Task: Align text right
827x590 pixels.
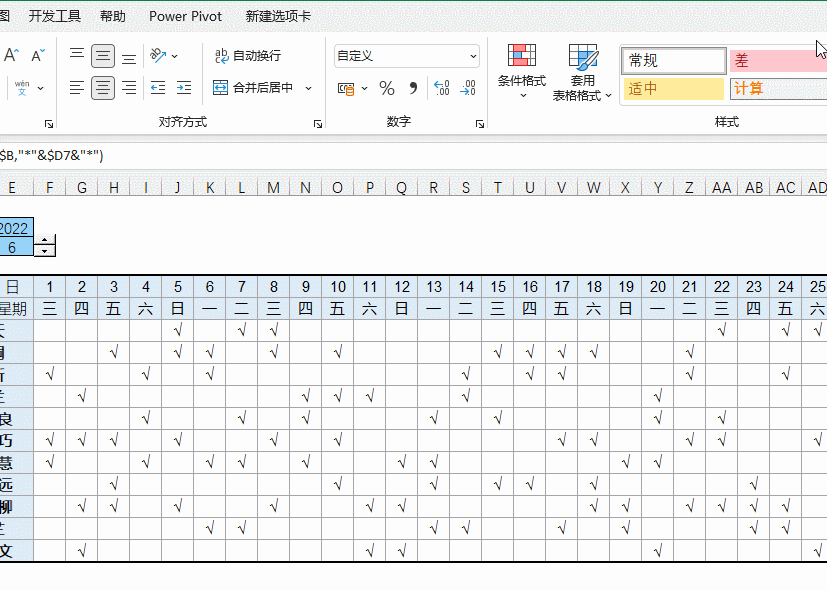Action: [129, 88]
